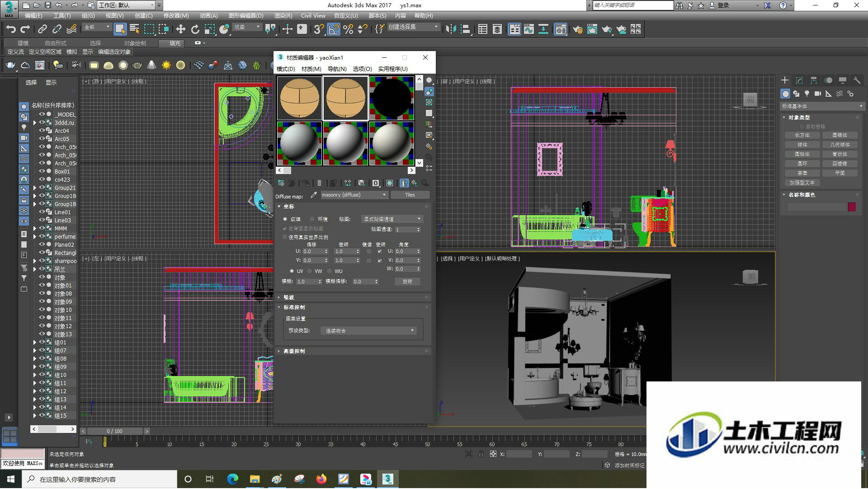The width and height of the screenshot is (868, 489).
Task: Click the 加强型文本 button
Action: [802, 183]
